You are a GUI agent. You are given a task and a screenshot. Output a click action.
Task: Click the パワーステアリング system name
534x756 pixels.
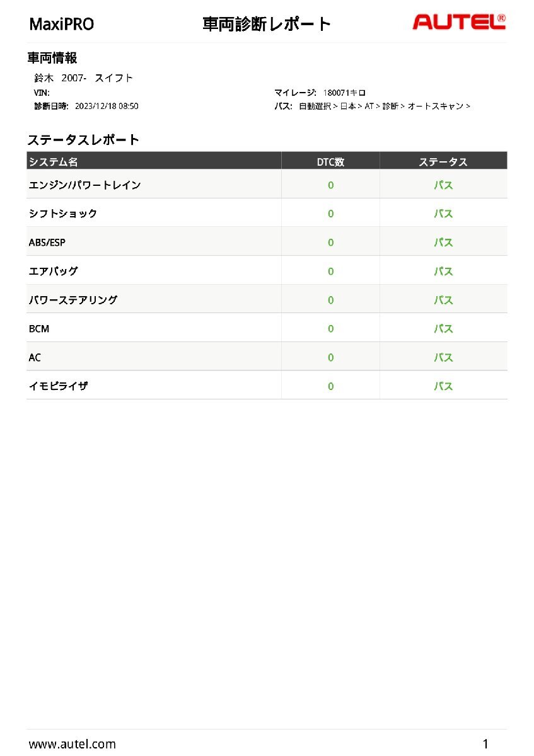click(x=73, y=300)
